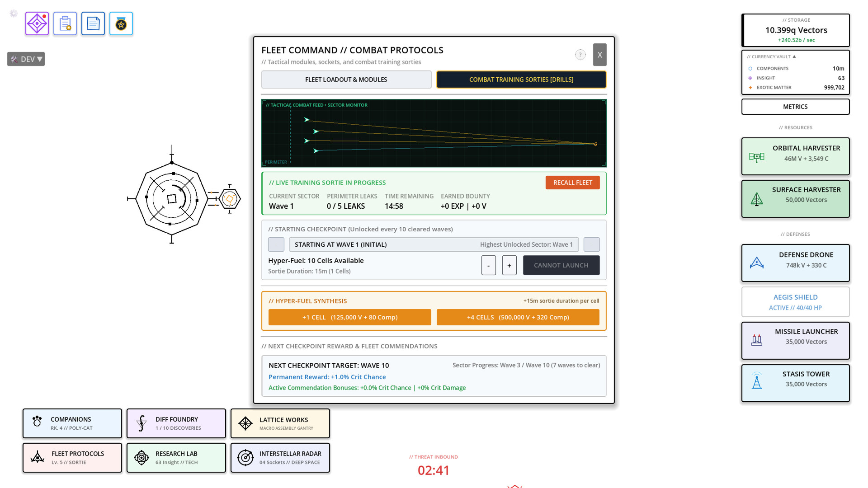868x488 pixels.
Task: Click the hexagonal station module on map
Action: coord(230,199)
